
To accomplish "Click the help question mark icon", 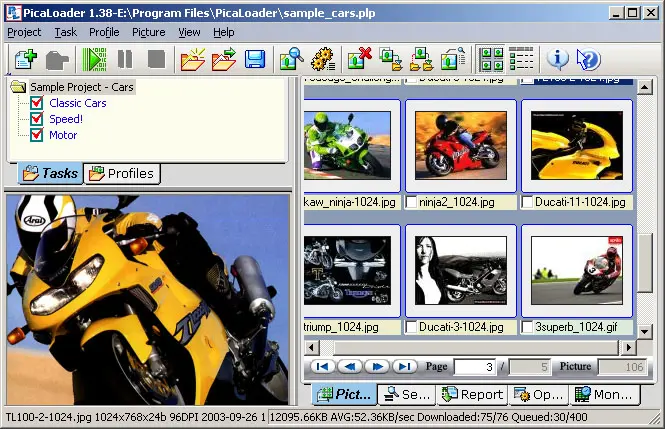I will pyautogui.click(x=589, y=59).
